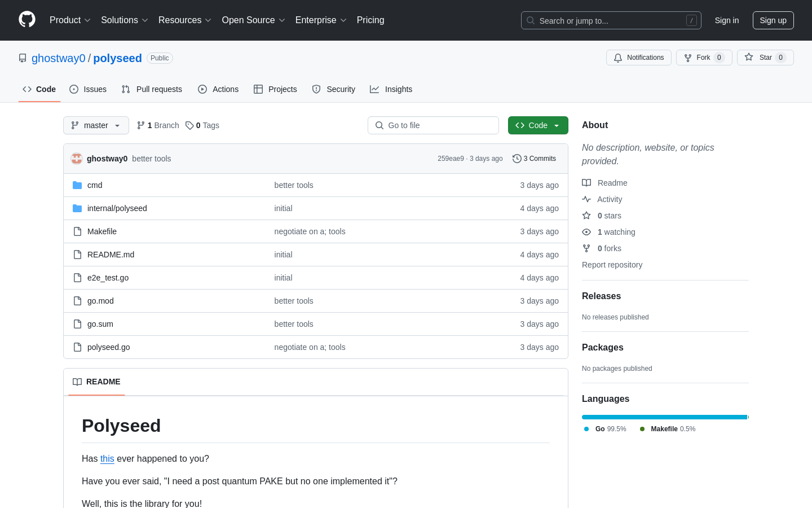Click the commits history clock icon
Viewport: 812px width, 508px height.
pyautogui.click(x=517, y=159)
